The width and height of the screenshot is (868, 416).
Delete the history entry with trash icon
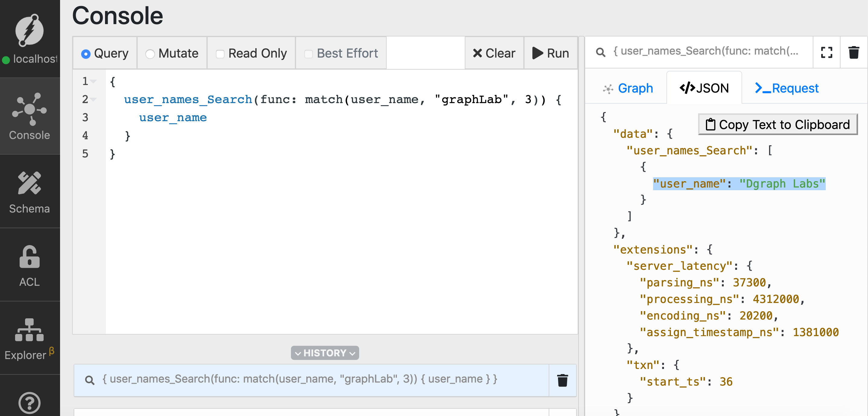coord(562,380)
